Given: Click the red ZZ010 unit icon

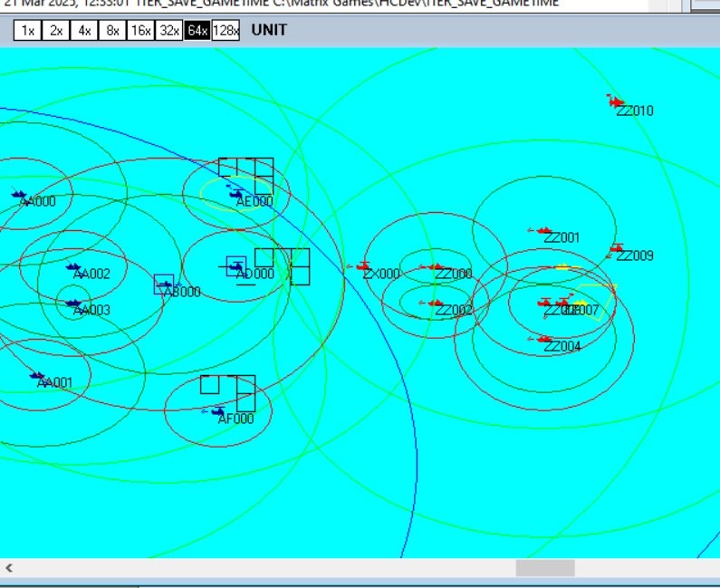Looking at the screenshot, I should [617, 103].
